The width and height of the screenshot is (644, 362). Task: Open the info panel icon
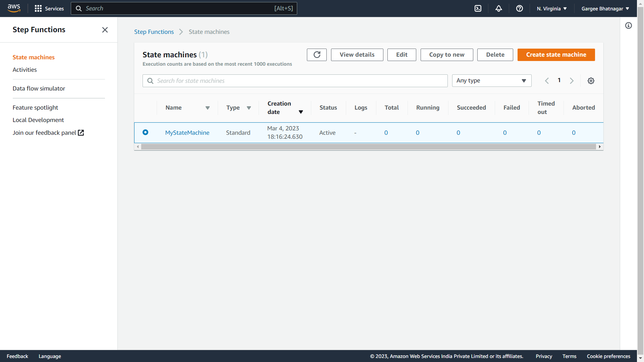coord(629,25)
